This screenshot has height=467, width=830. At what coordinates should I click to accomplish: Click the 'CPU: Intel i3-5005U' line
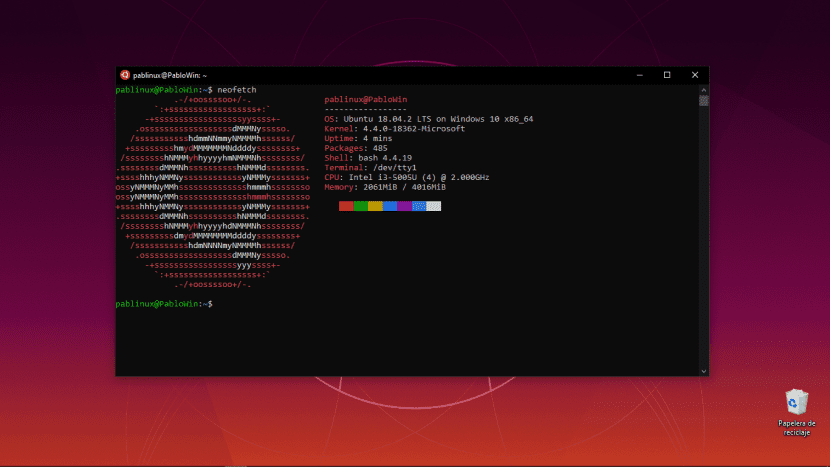click(x=407, y=177)
